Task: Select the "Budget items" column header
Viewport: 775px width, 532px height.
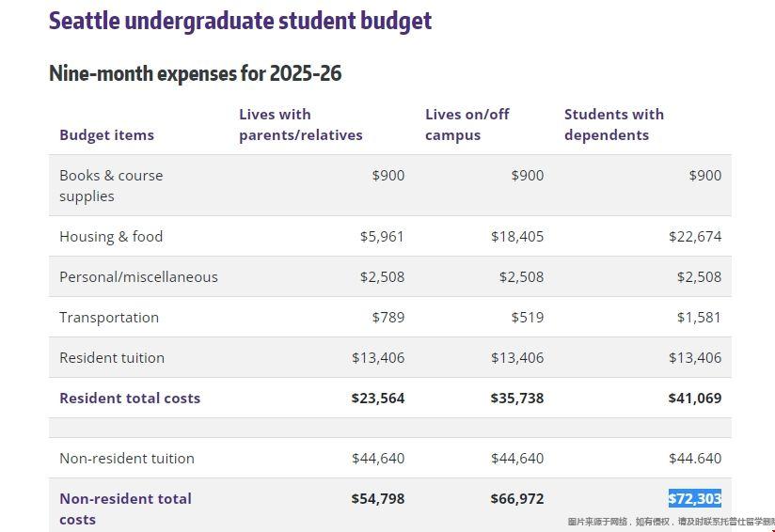Action: click(106, 134)
